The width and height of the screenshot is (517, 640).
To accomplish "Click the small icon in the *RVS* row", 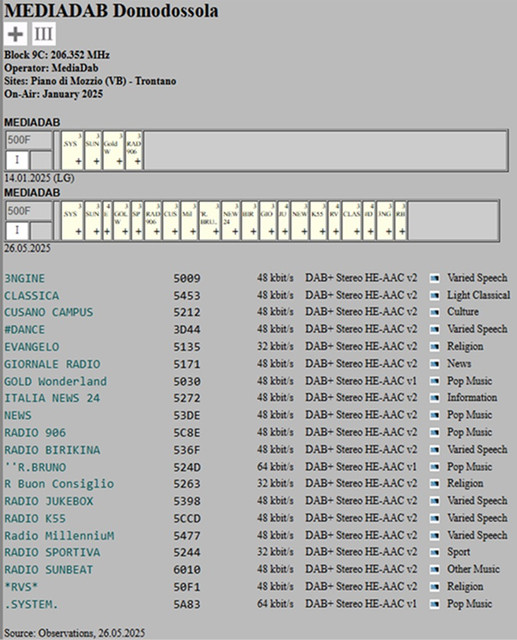I will click(x=435, y=587).
